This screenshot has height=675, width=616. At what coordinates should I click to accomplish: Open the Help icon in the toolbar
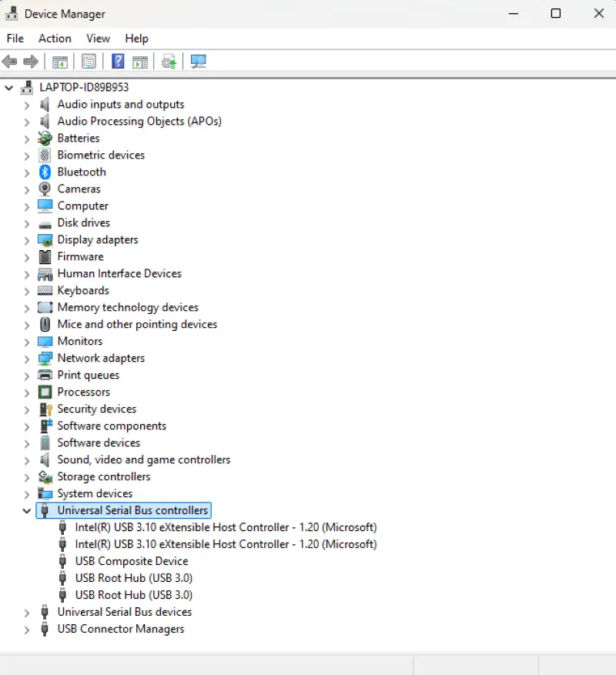pos(118,61)
